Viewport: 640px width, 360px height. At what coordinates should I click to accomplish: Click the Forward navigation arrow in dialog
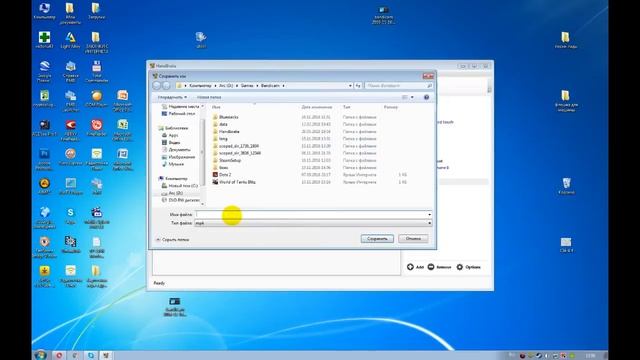pyautogui.click(x=166, y=86)
